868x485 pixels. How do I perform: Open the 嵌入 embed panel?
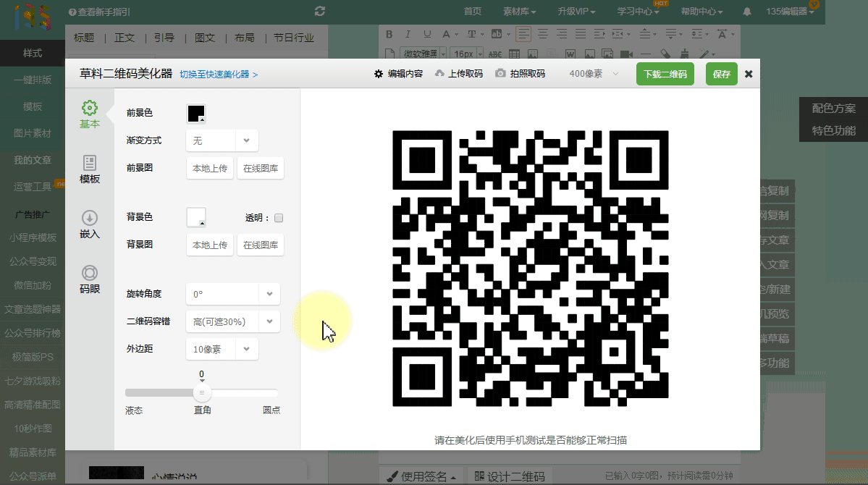click(x=90, y=224)
